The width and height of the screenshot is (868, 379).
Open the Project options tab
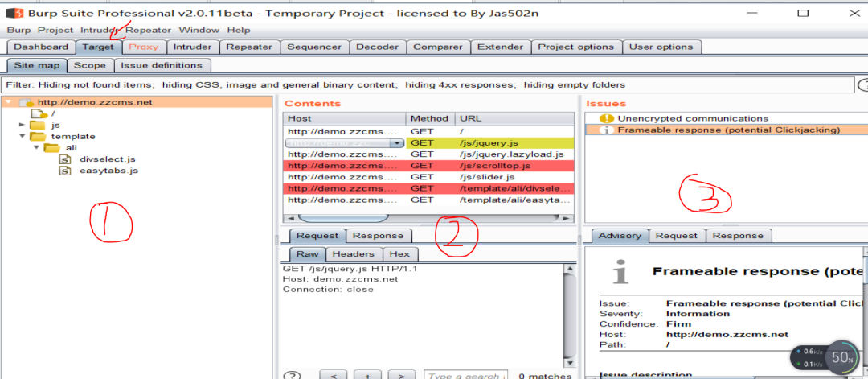click(576, 47)
